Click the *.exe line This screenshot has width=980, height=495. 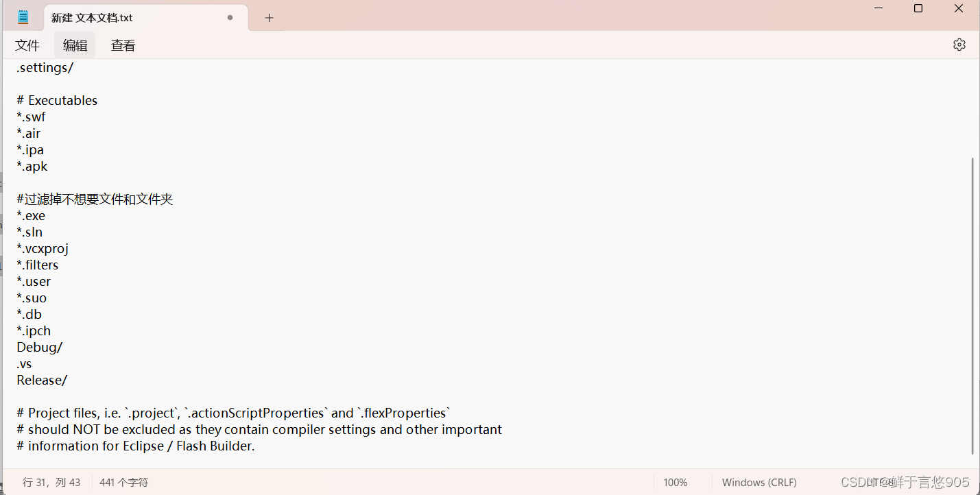pos(31,215)
